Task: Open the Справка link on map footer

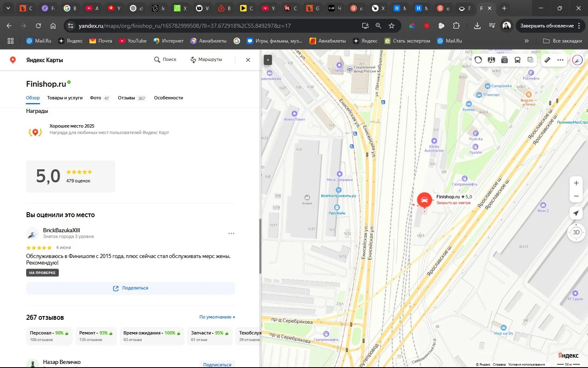Action: [499, 364]
